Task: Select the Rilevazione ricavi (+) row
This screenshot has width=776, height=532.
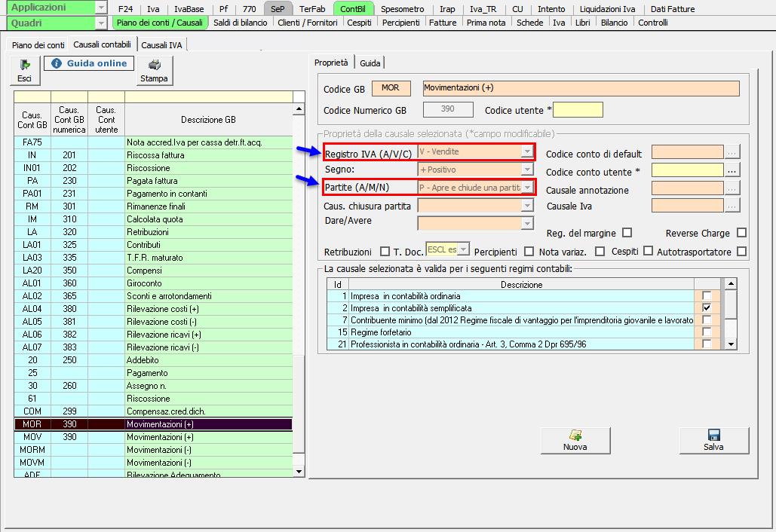Action: [153, 335]
